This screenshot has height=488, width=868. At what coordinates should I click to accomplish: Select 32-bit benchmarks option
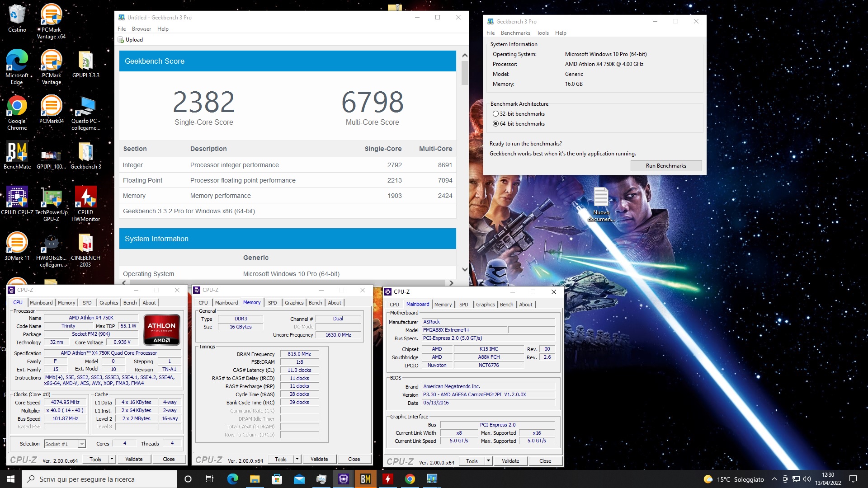519,114
